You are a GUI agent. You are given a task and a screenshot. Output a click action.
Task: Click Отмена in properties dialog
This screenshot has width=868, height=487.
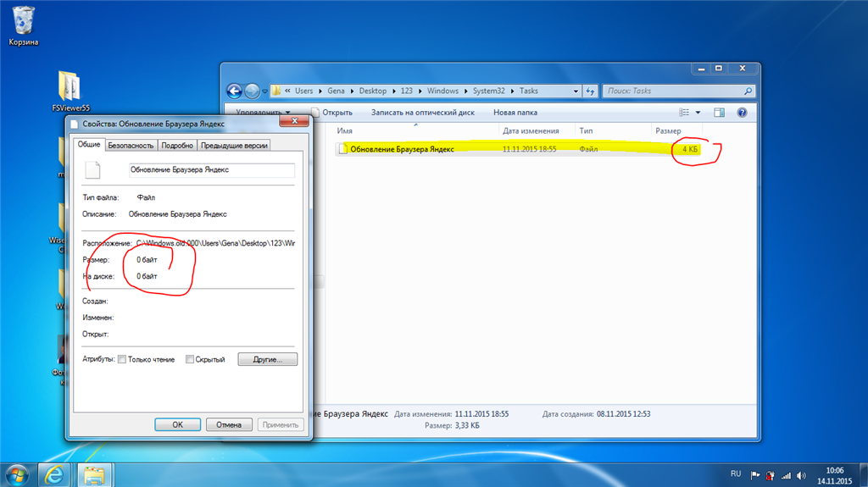point(229,424)
